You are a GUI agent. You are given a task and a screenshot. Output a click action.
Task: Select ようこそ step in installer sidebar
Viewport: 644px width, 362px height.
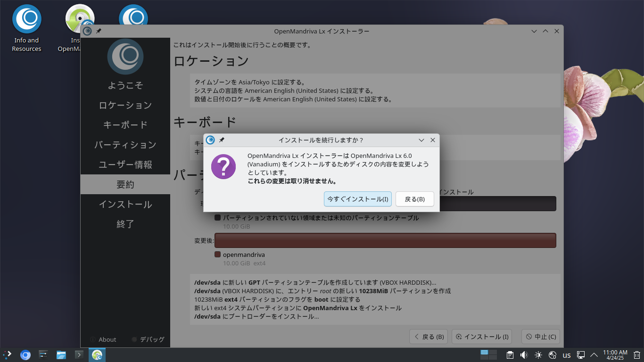point(125,85)
